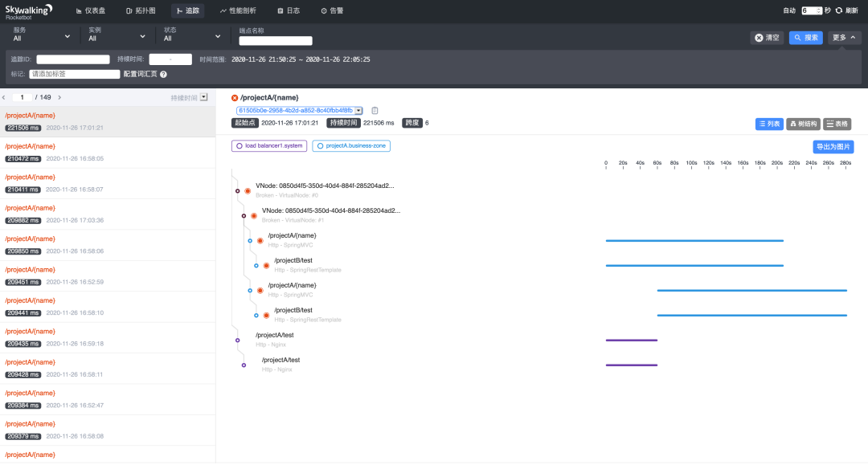Image resolution: width=868 pixels, height=465 pixels.
Task: Open the 服务 service dropdown
Action: tap(42, 37)
